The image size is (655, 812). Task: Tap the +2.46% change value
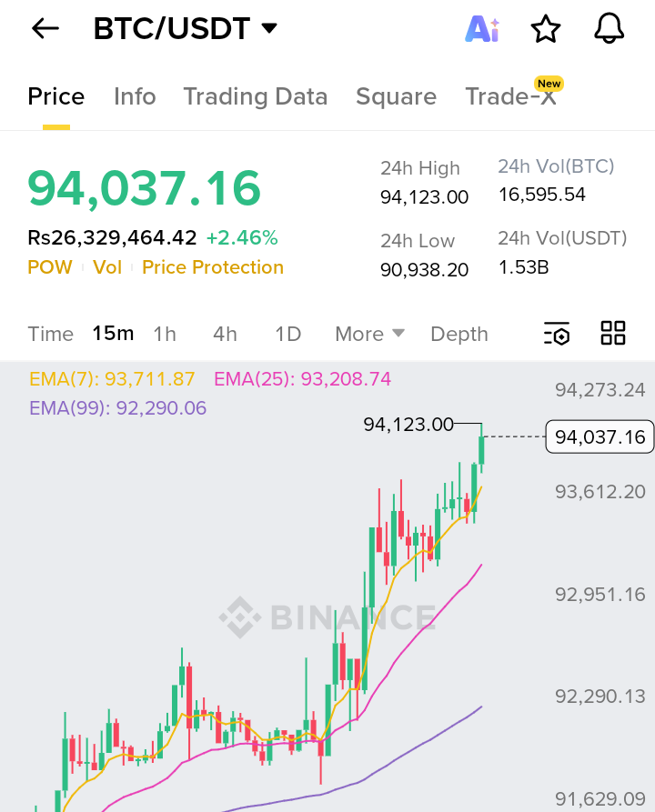click(242, 237)
